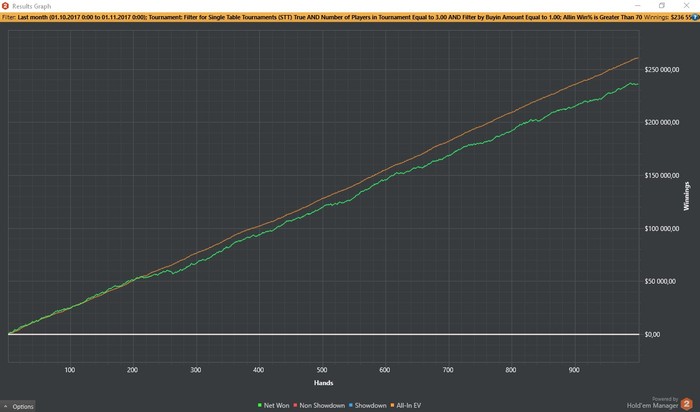Screen dimensions: 700x412
Task: Click the Winnings y-axis title
Action: point(687,196)
